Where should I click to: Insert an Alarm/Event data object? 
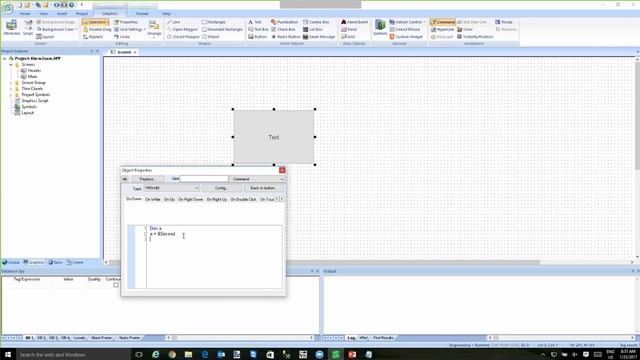click(354, 22)
